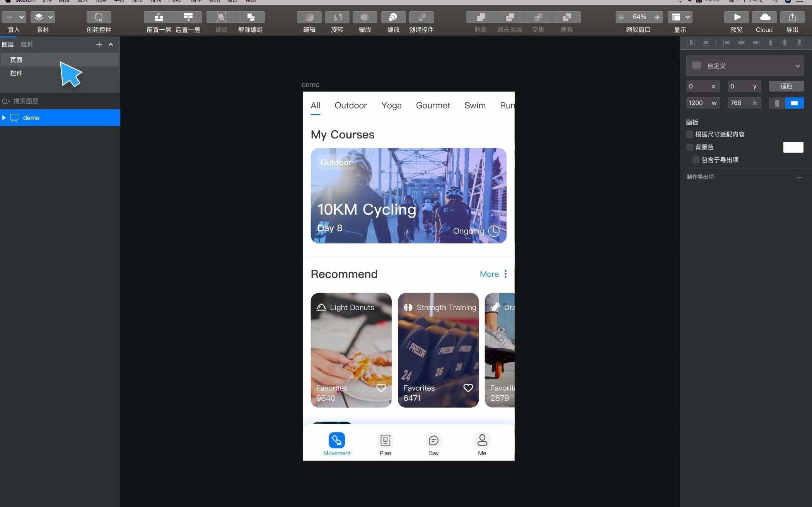Select the Mask tool icon
812x507 pixels.
[365, 17]
